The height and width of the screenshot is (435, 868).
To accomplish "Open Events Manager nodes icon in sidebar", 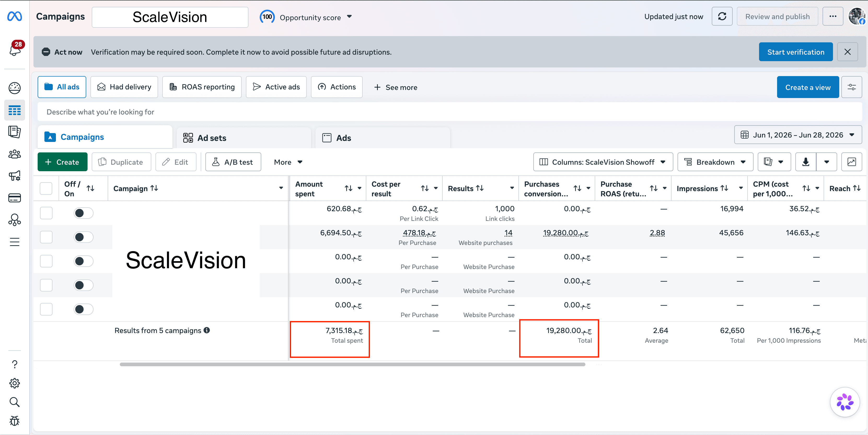I will 14,220.
